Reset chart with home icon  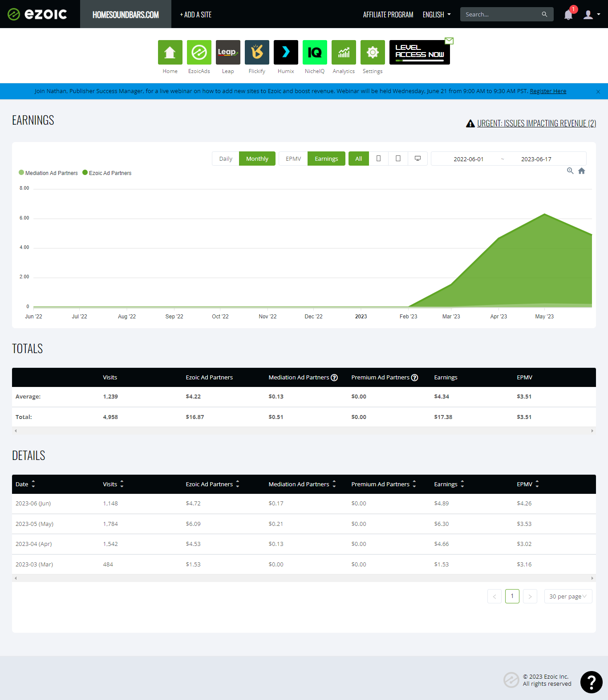(x=582, y=171)
